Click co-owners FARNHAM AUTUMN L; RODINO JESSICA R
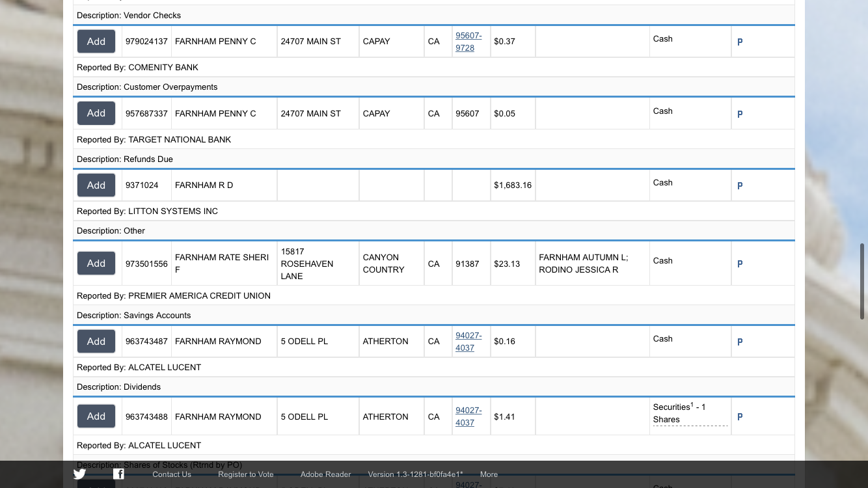The width and height of the screenshot is (868, 488). [x=584, y=264]
